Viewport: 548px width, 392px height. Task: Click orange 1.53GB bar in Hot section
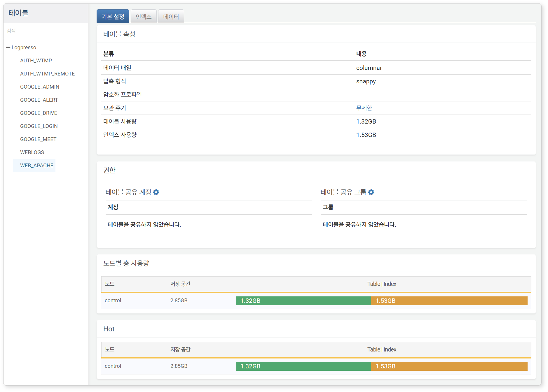point(449,366)
